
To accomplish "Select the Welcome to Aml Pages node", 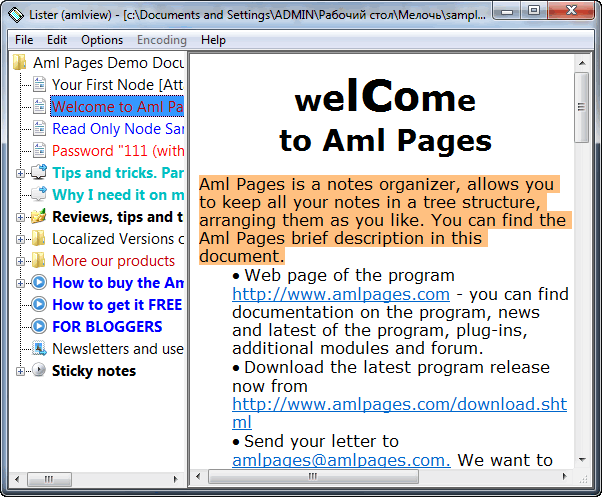I will coord(117,106).
